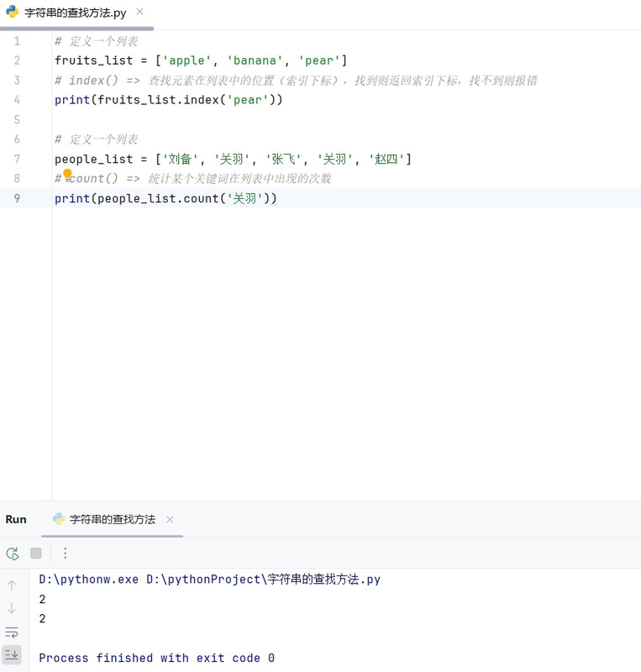Place cursor on fruits_list assignment line
The image size is (641, 672).
pos(201,60)
